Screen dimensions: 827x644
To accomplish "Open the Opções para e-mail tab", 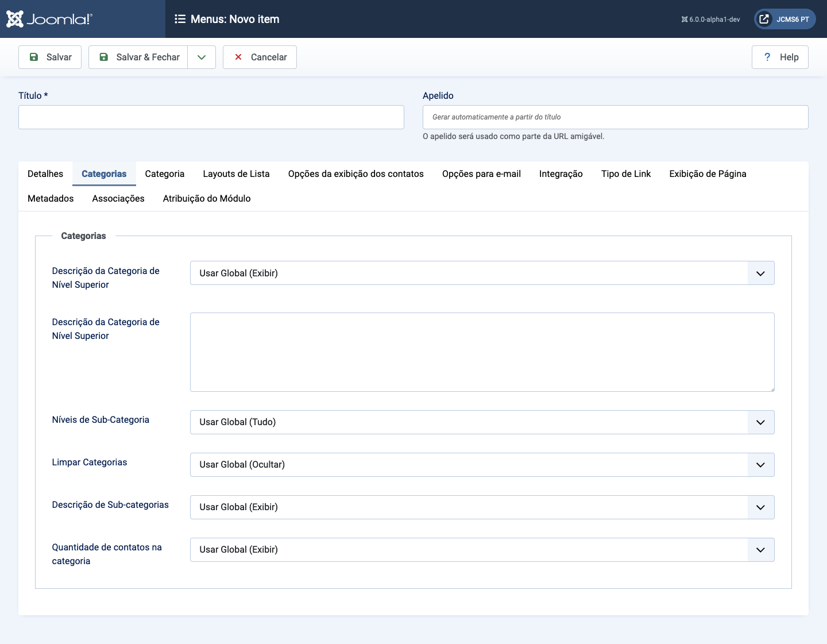I will (481, 173).
